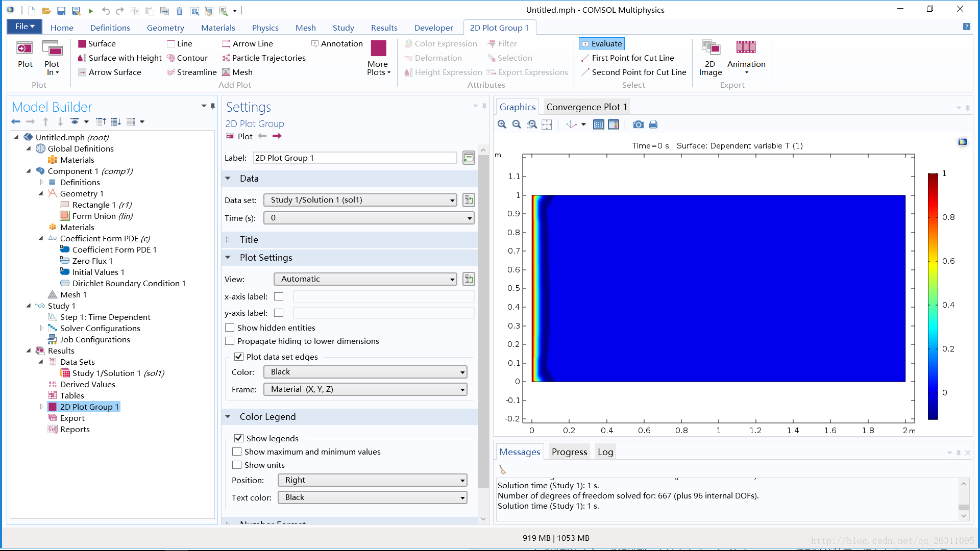The width and height of the screenshot is (980, 551).
Task: Select Step 1: Time Dependent node
Action: [x=99, y=317]
